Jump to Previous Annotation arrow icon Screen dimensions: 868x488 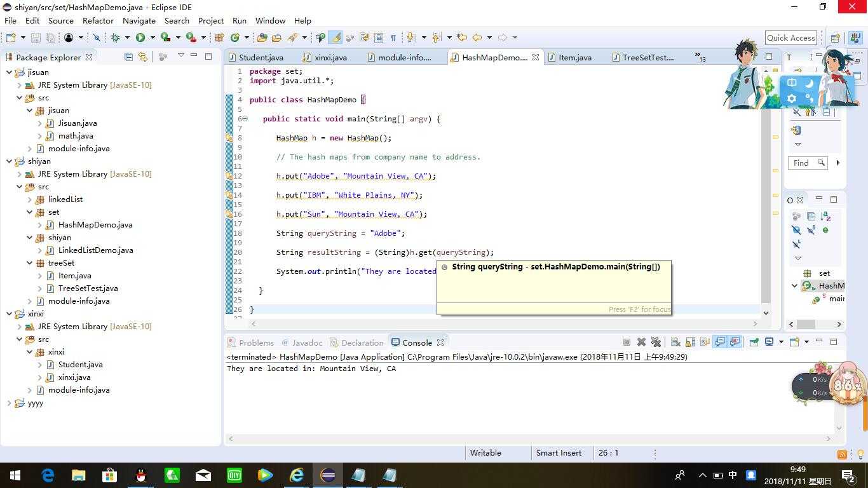437,37
